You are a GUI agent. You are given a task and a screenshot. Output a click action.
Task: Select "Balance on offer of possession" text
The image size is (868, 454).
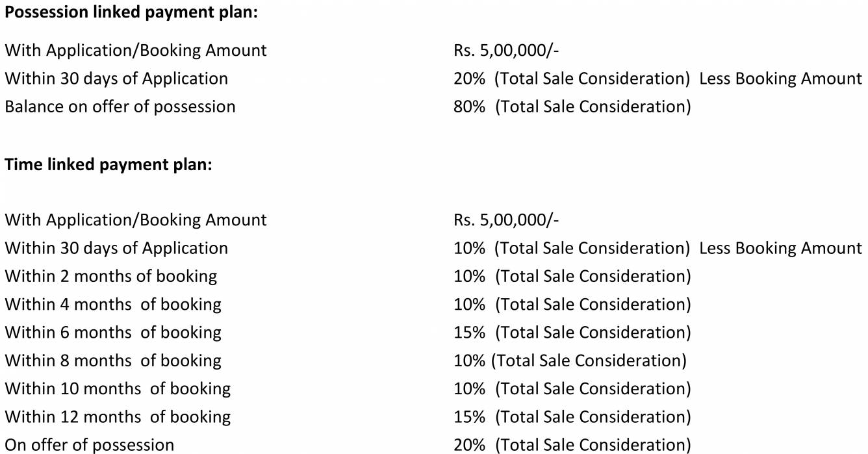click(120, 107)
